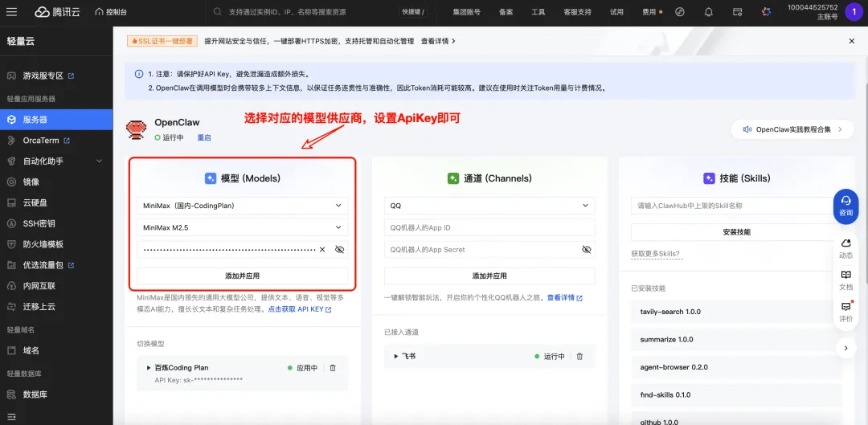868x425 pixels.
Task: Click the 点击获取 API KEY link
Action: click(x=300, y=309)
